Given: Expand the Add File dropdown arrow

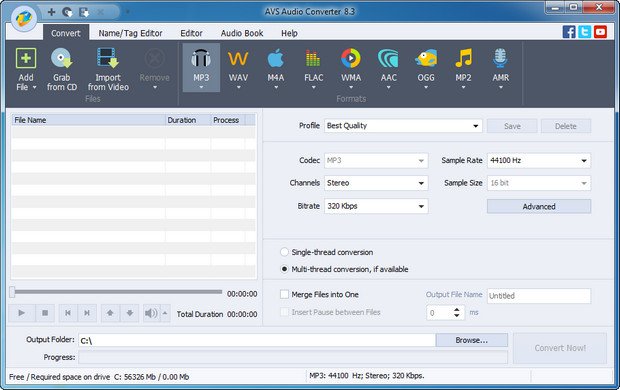Looking at the screenshot, I should click(x=35, y=87).
